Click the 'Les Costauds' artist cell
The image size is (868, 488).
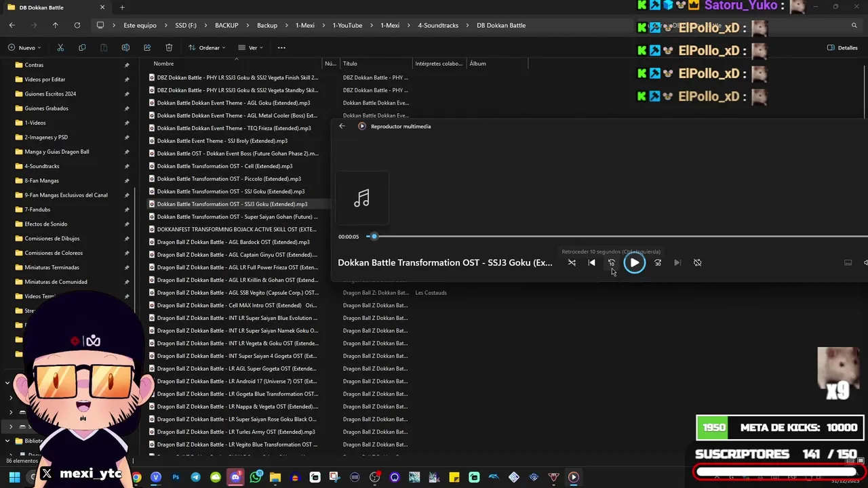click(x=431, y=293)
